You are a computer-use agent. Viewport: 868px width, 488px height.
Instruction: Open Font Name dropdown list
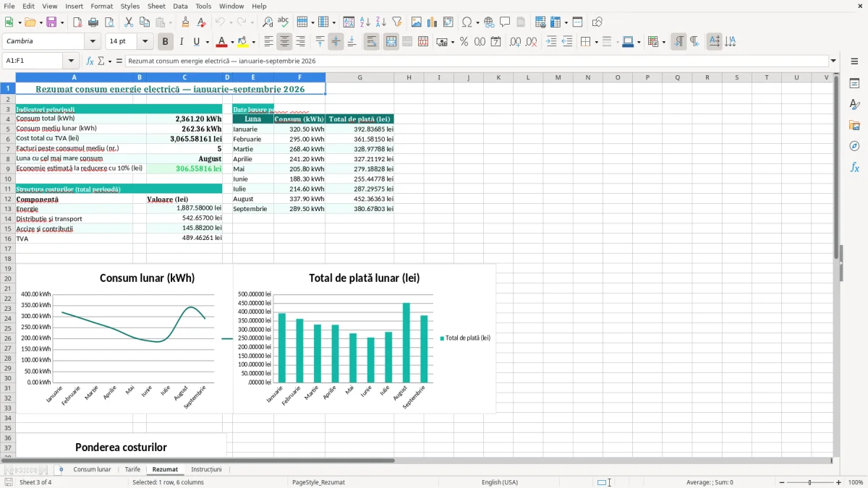tap(93, 42)
